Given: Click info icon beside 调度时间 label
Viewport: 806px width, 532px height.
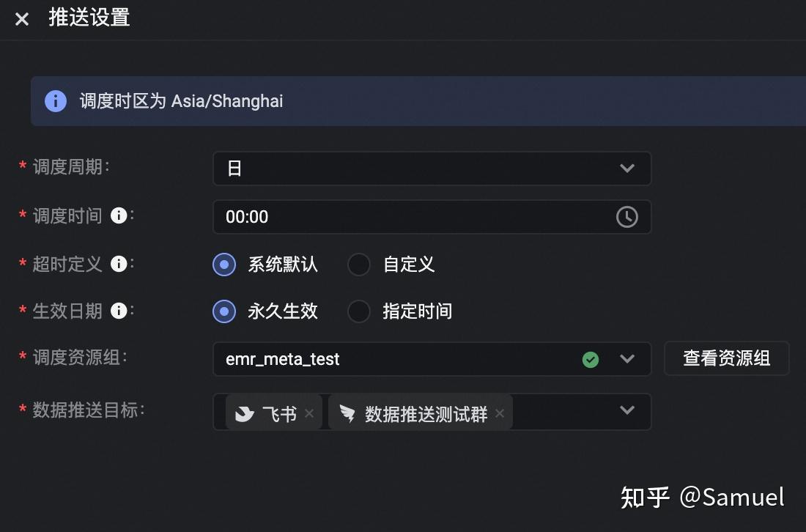Looking at the screenshot, I should pos(118,216).
